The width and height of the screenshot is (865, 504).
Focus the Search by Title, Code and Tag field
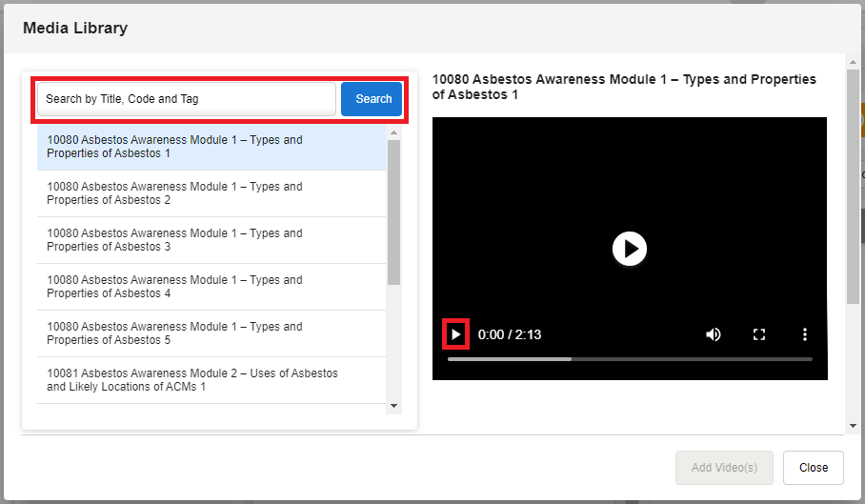(x=187, y=99)
